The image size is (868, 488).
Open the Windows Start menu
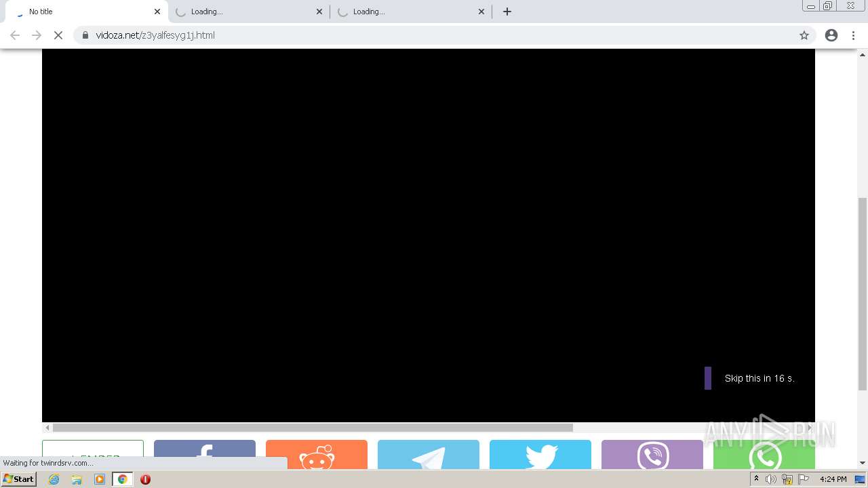point(18,479)
